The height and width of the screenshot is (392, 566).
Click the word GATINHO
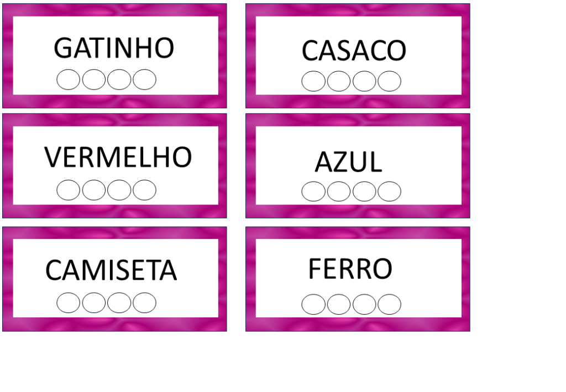tap(114, 48)
